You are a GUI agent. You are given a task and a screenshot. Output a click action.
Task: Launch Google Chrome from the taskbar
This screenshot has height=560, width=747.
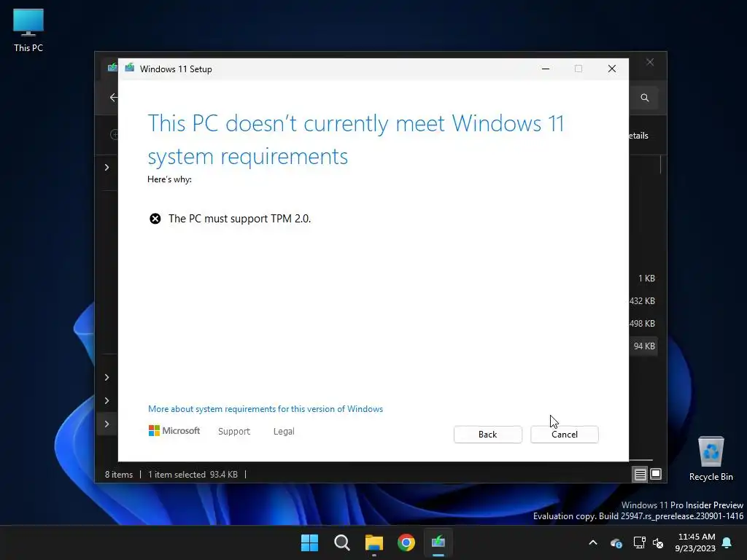(406, 542)
